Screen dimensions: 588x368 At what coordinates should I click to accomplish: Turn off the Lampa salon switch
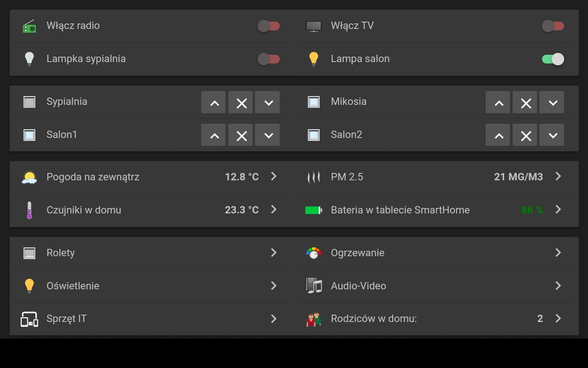coord(553,59)
